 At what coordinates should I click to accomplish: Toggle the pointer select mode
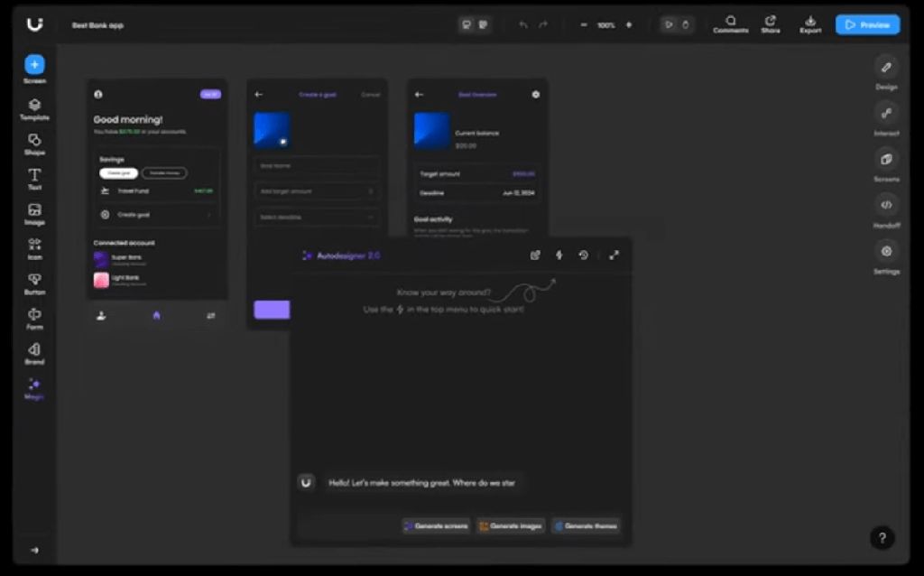[669, 25]
